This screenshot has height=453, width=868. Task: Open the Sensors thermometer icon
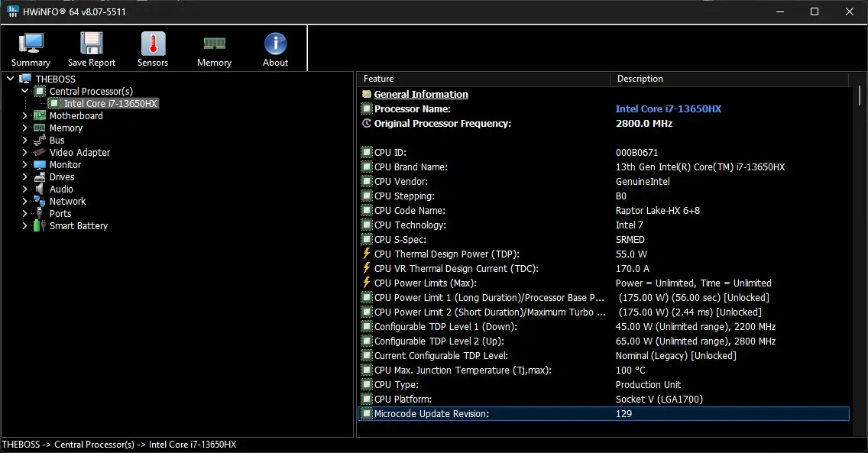pos(153,44)
